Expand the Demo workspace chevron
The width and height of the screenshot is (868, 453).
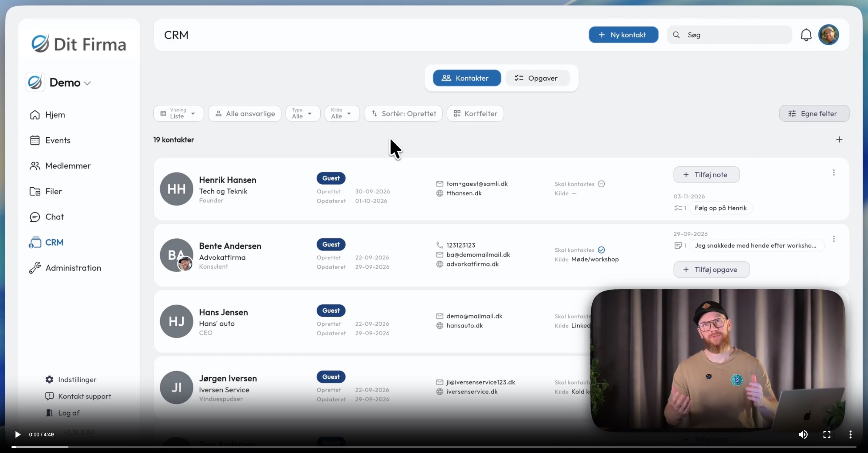87,83
